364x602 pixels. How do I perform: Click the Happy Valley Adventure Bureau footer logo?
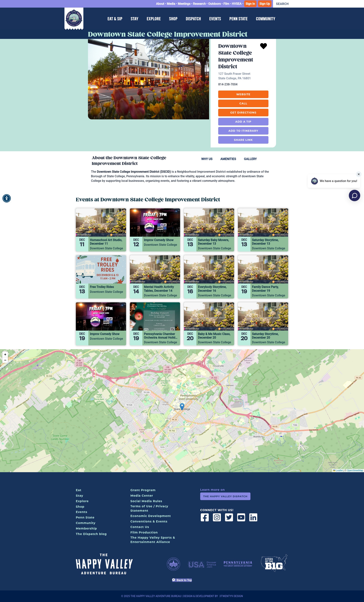coord(104,564)
